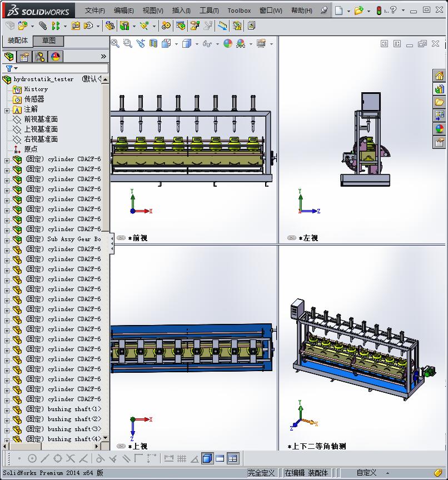Open Custom Properties icon in task pane
Viewport: 448px width, 480px height.
click(x=439, y=142)
